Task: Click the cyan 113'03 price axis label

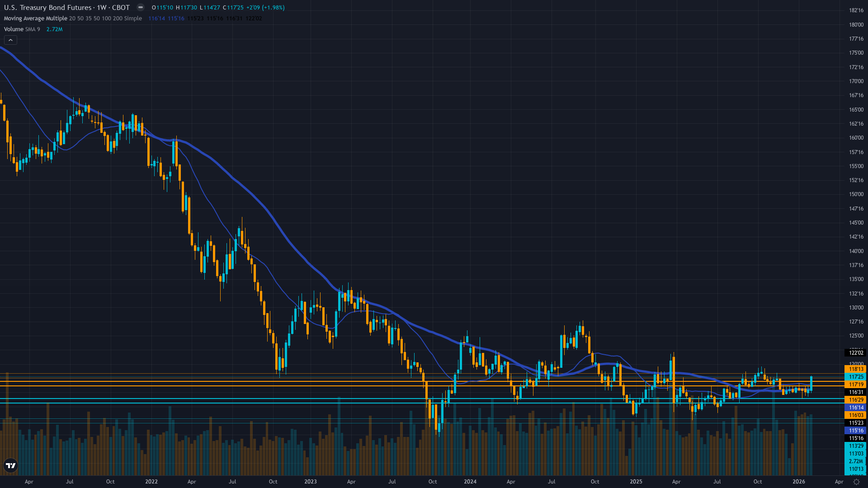Action: [856, 454]
